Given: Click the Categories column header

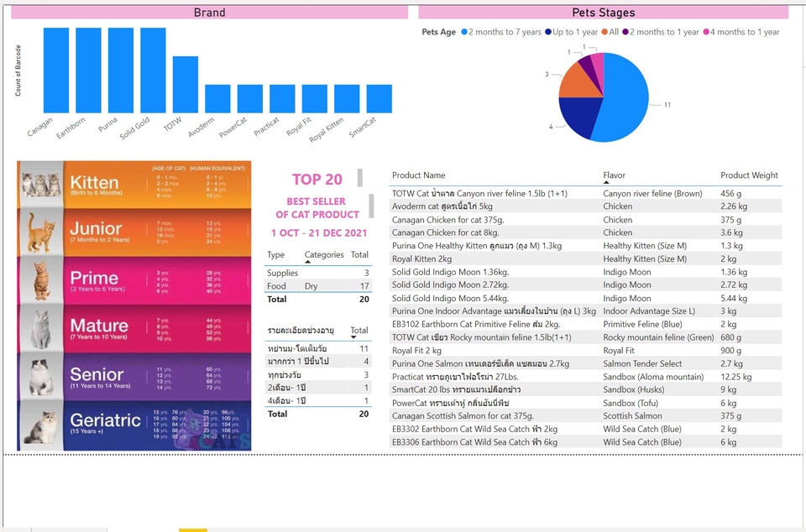Looking at the screenshot, I should pos(324,255).
